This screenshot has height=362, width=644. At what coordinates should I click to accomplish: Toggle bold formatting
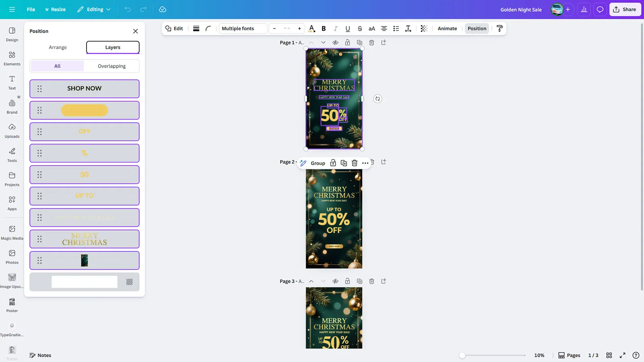[x=324, y=29]
